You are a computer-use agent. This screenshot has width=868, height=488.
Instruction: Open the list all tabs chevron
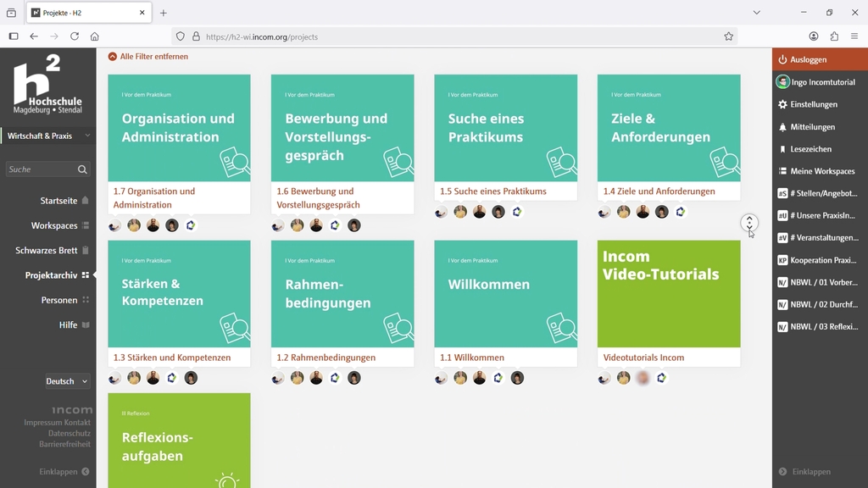[x=756, y=13]
